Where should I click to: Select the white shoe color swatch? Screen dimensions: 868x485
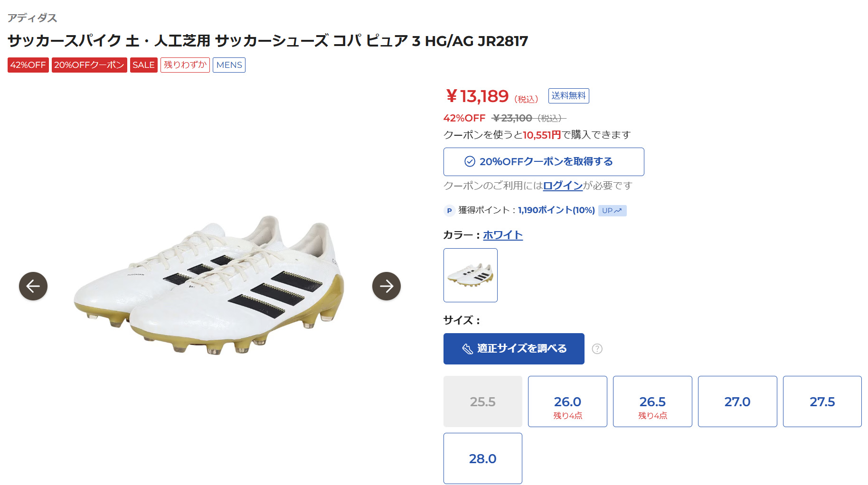(x=471, y=275)
